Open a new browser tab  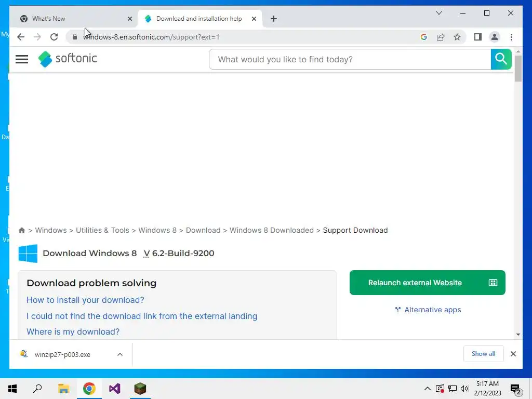pos(274,19)
